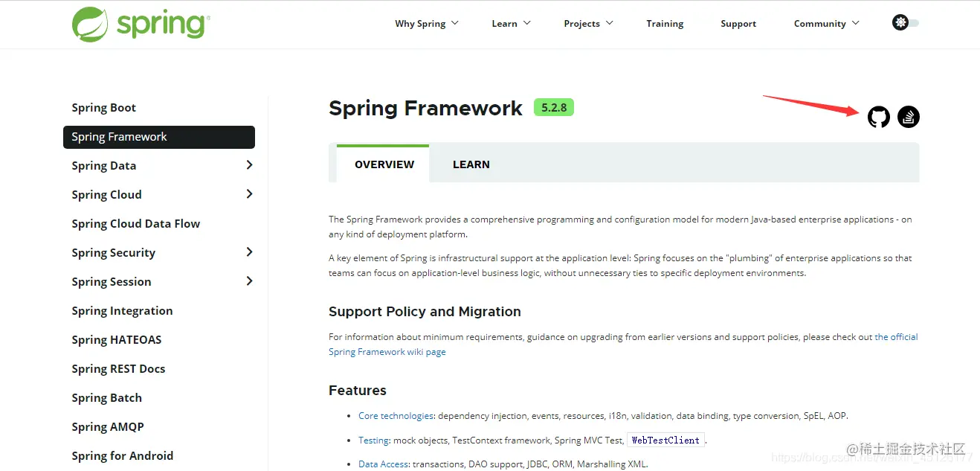Open Spring Data project
980x471 pixels.
click(x=103, y=166)
